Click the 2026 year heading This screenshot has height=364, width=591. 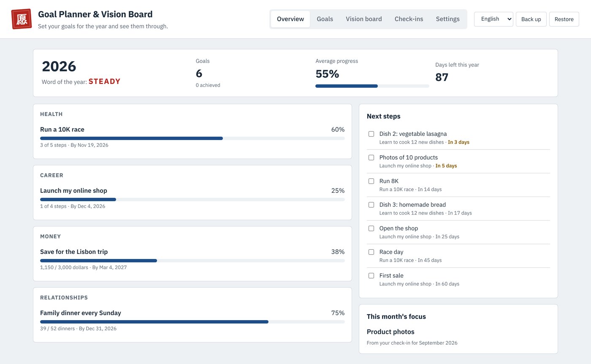[x=59, y=67]
